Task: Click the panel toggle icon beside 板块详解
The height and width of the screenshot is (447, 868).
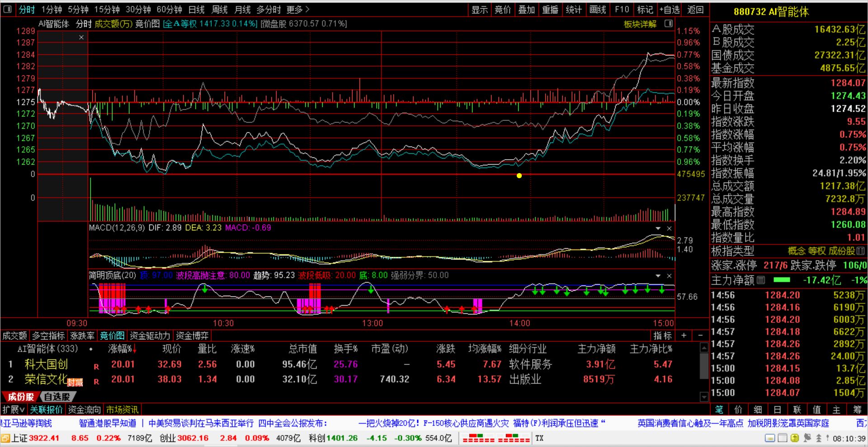Action: coord(669,24)
